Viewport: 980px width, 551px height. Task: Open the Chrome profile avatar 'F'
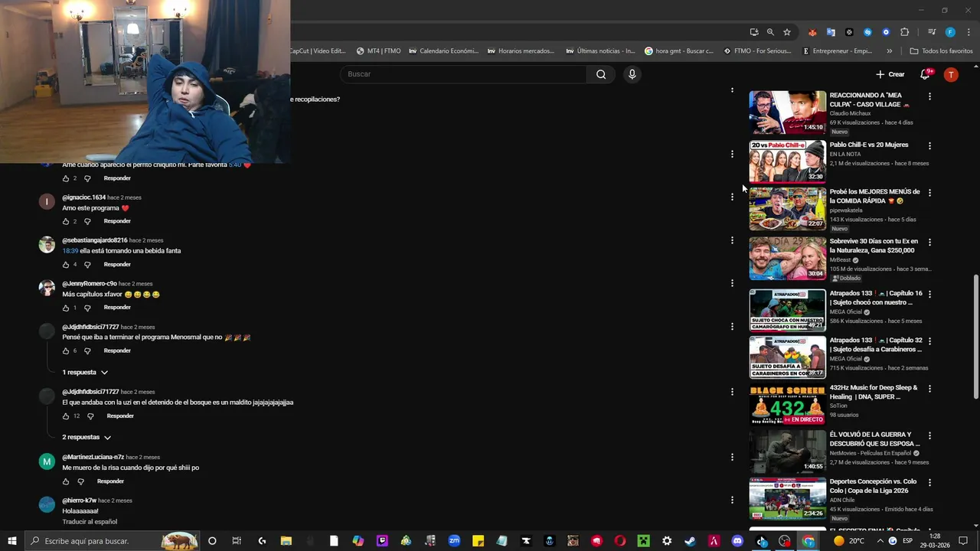pos(950,32)
